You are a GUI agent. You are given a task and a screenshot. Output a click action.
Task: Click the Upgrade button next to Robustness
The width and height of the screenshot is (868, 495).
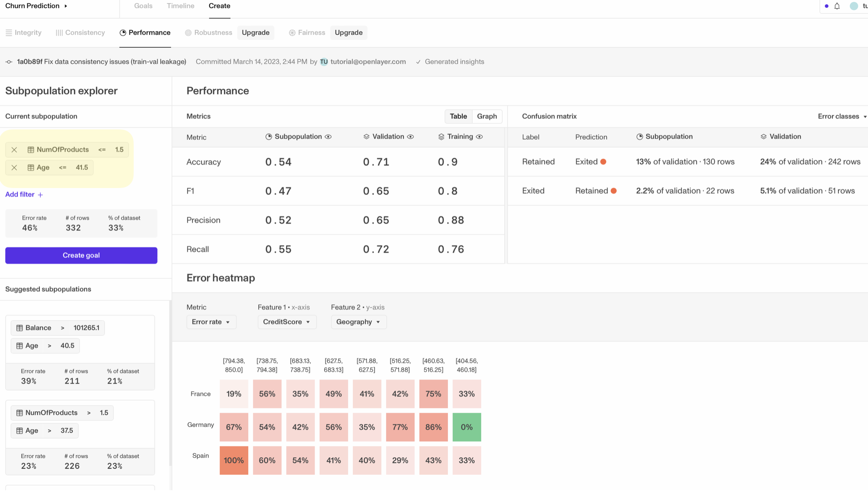click(256, 33)
